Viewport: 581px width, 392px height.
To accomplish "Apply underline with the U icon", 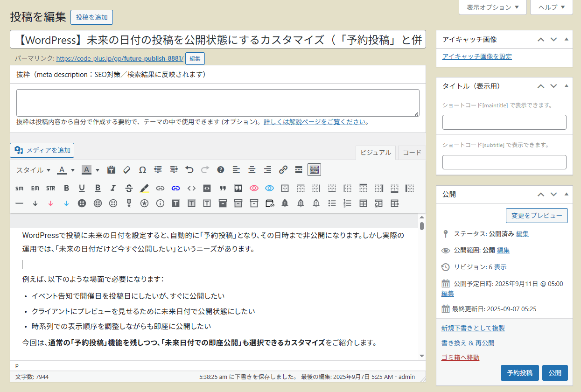I will (82, 189).
